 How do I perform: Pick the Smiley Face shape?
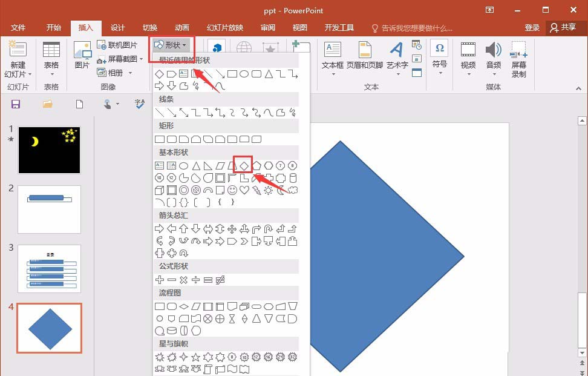tap(232, 190)
